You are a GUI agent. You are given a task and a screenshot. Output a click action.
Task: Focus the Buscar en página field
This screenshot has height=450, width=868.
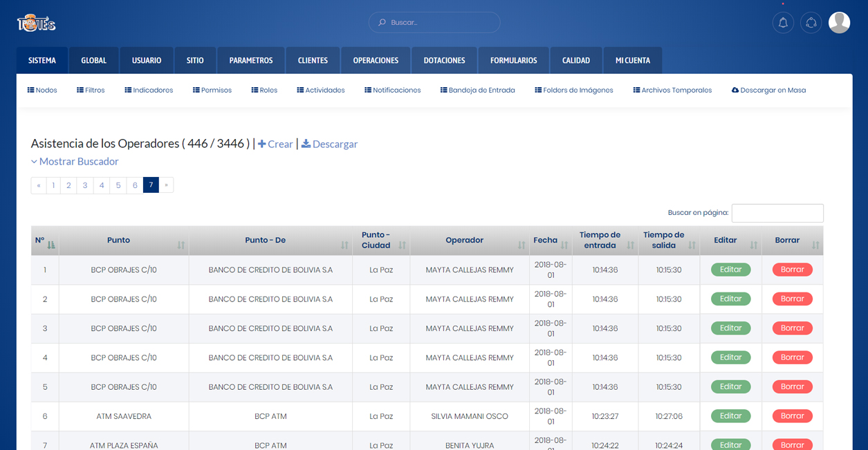777,213
